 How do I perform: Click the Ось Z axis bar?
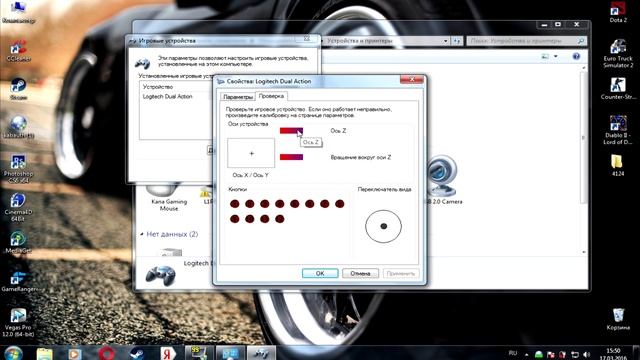pos(291,131)
